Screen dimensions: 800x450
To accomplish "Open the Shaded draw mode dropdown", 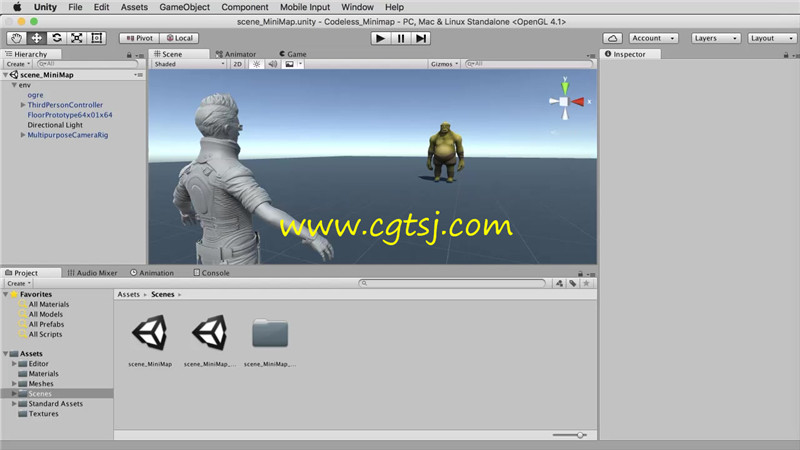I will 189,64.
